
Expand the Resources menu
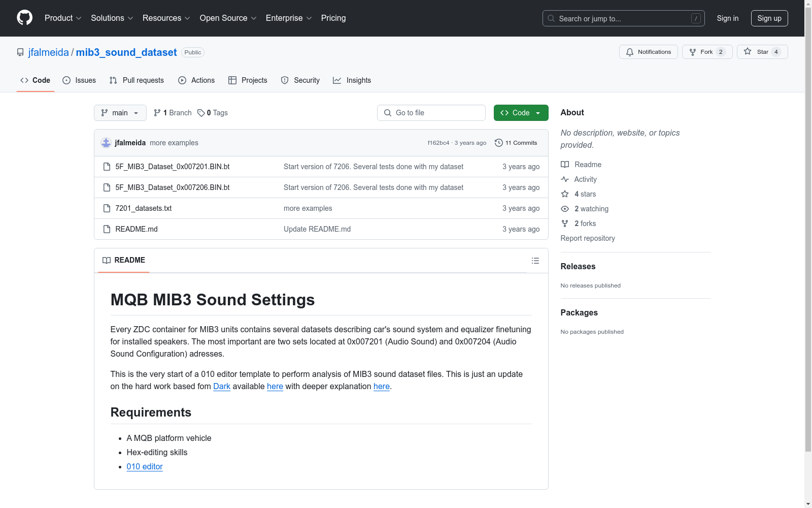click(166, 18)
